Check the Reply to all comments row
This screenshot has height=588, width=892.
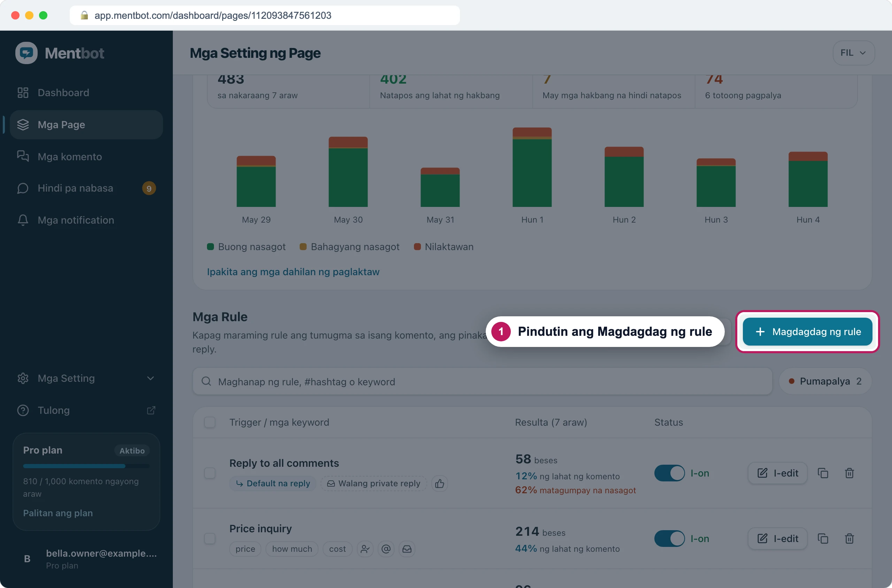(210, 473)
